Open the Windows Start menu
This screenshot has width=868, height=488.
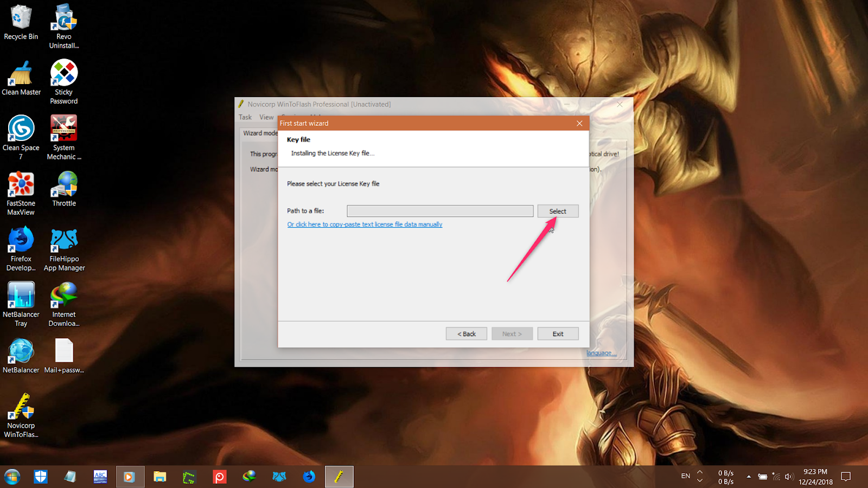(12, 477)
